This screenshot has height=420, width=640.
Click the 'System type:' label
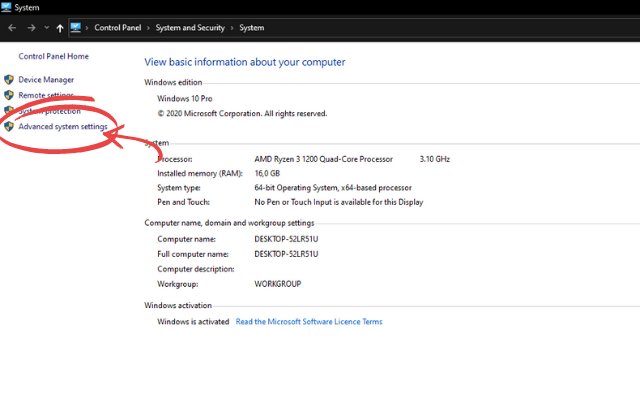click(x=179, y=188)
